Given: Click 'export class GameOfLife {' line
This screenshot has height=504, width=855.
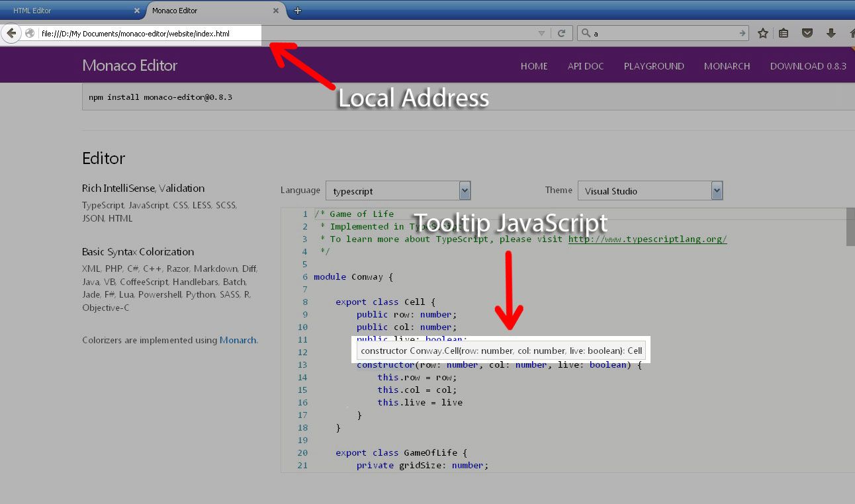Looking at the screenshot, I should [401, 452].
